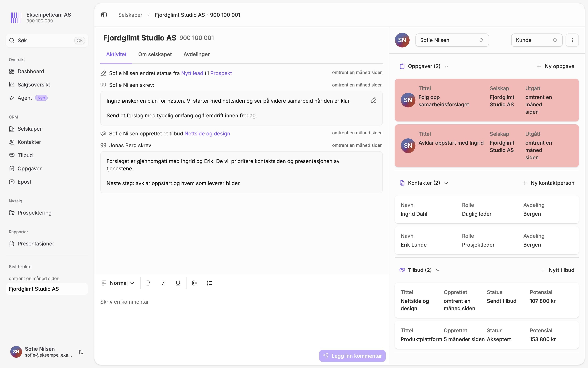
Task: Switch account using arrows by Sofie Nilsen
Action: (81, 352)
